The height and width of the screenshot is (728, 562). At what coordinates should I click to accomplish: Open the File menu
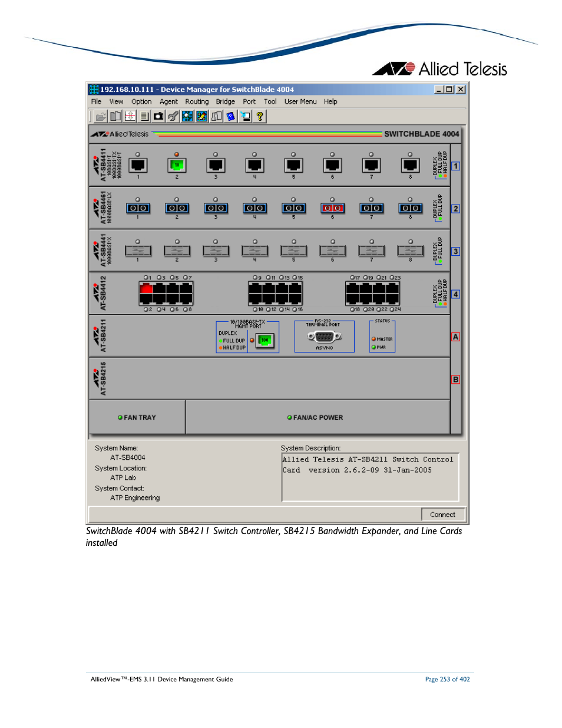(x=96, y=101)
